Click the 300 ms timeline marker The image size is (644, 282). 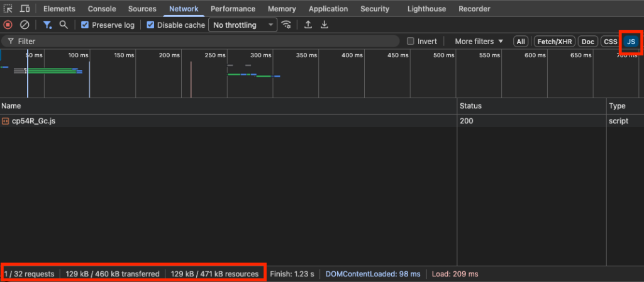pyautogui.click(x=261, y=55)
